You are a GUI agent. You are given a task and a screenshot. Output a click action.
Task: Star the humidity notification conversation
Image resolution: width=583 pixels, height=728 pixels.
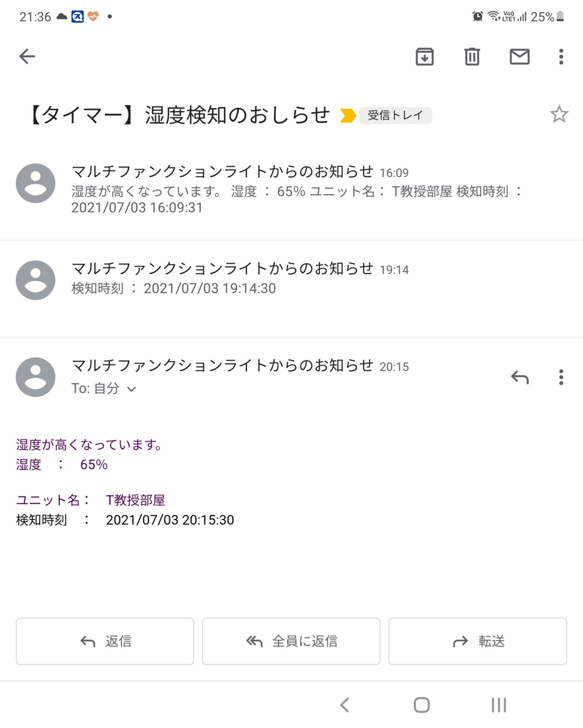(559, 114)
